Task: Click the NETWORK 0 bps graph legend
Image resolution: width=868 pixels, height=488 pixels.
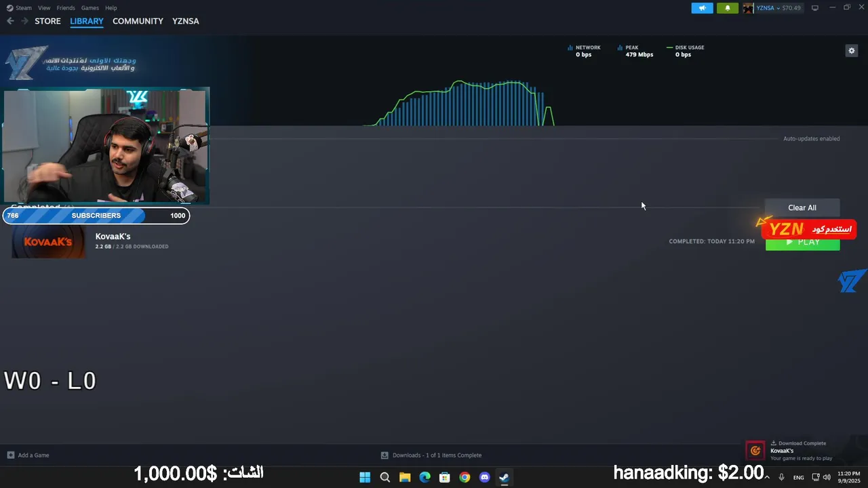Action: [x=584, y=51]
